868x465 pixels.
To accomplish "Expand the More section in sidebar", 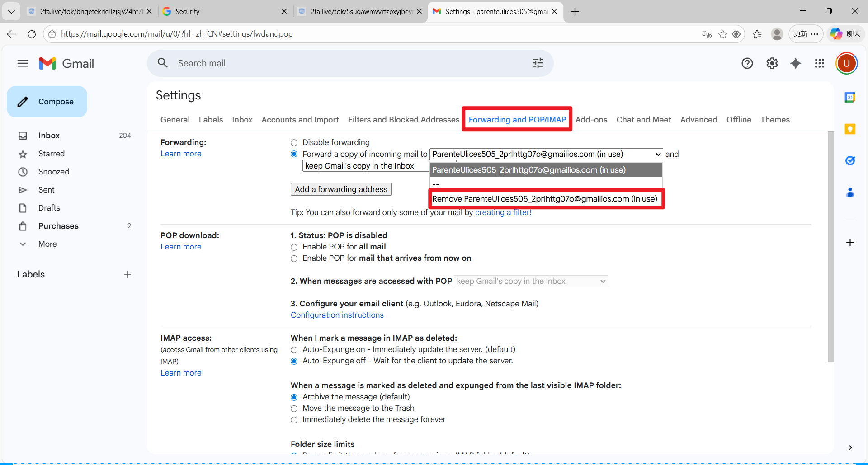I will coord(47,244).
